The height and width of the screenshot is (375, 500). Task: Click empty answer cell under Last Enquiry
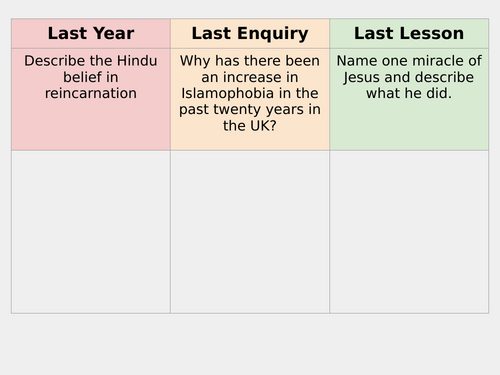pyautogui.click(x=250, y=232)
